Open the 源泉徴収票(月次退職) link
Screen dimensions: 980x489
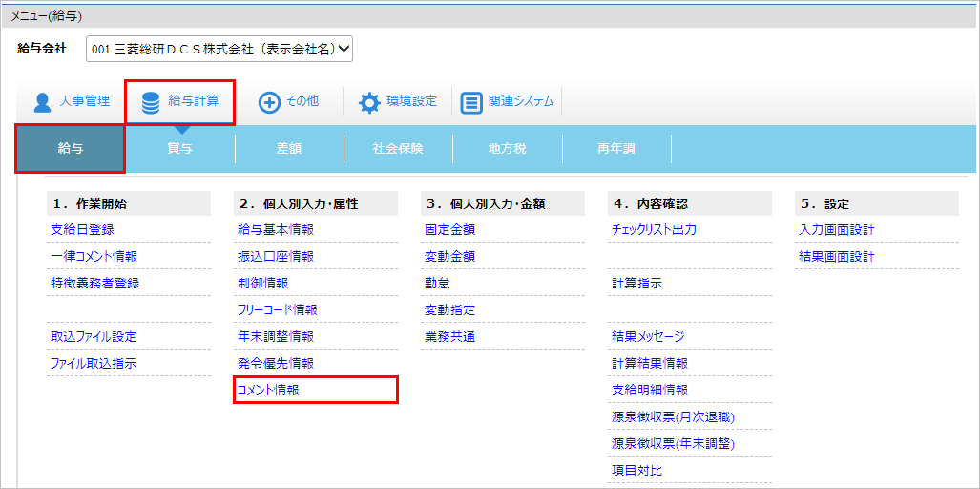673,417
